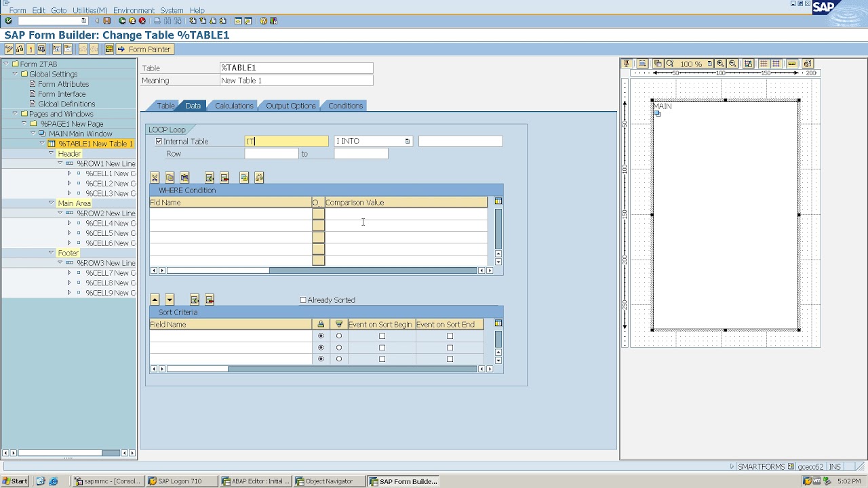Click the green Back arrow icon
This screenshot has height=488, width=868.
[x=123, y=21]
